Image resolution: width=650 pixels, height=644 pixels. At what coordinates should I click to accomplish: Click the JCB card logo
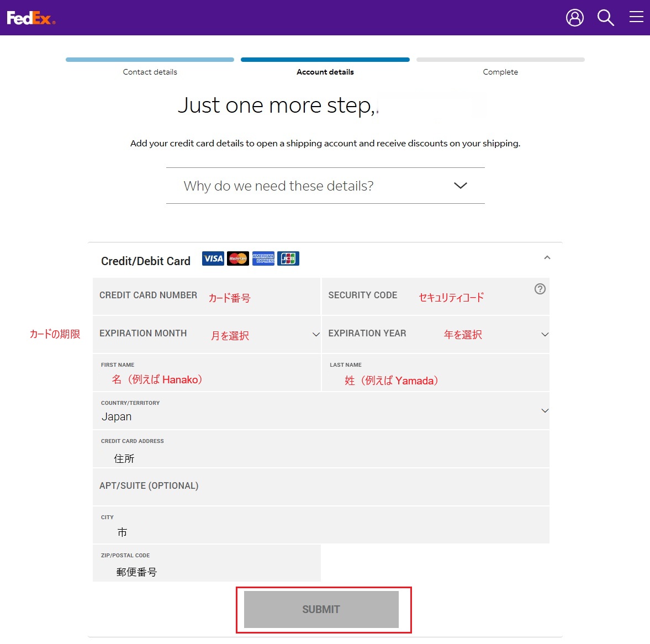[288, 258]
